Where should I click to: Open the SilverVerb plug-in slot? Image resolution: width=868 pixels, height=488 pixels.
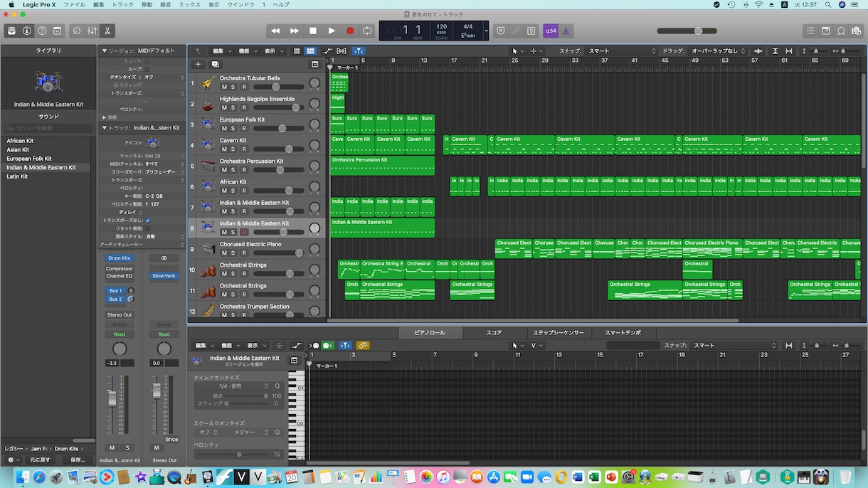(164, 276)
